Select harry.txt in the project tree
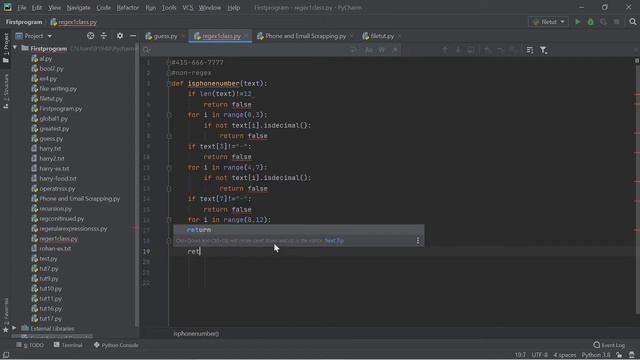Image resolution: width=640 pixels, height=360 pixels. click(50, 149)
